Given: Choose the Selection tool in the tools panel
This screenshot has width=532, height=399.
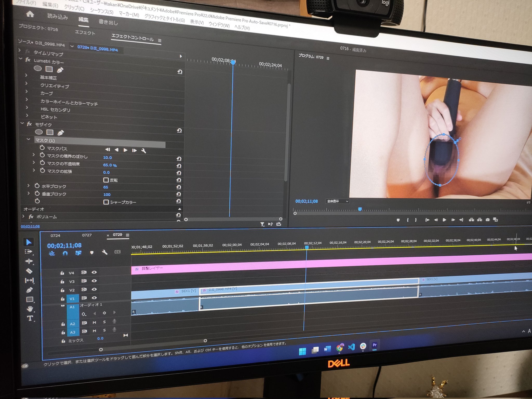Looking at the screenshot, I should click(29, 242).
